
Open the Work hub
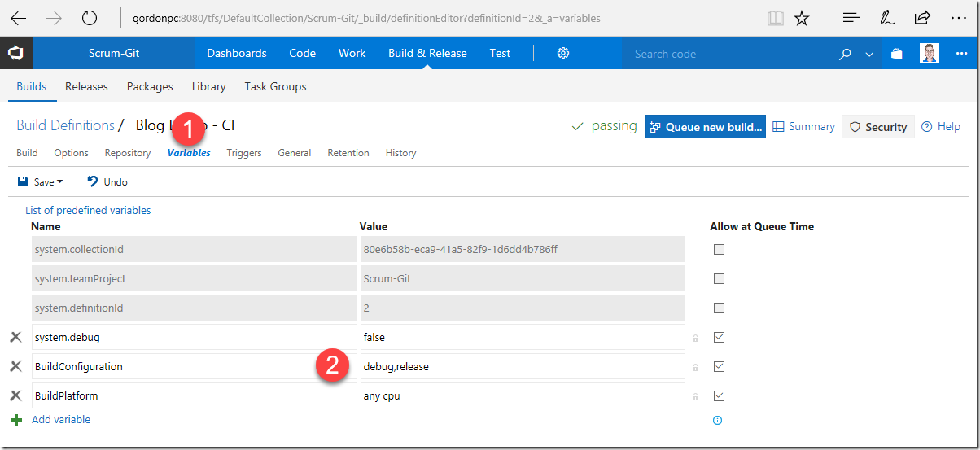tap(352, 53)
